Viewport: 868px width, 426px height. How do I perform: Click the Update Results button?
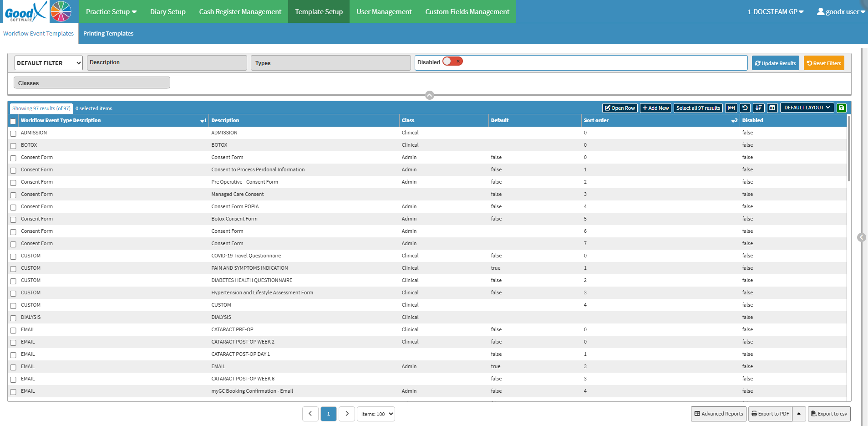775,63
